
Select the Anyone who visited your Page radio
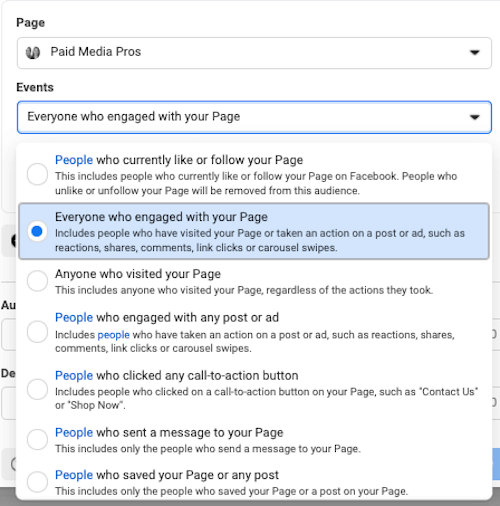[x=37, y=281]
